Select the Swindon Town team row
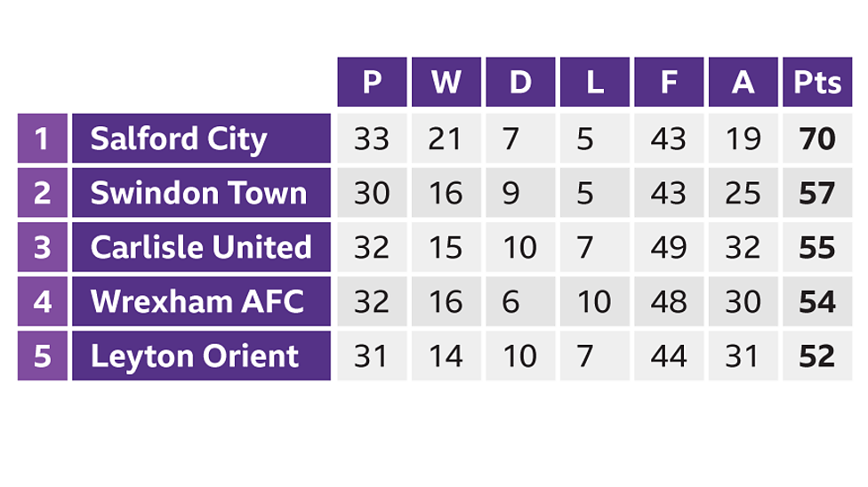 (x=198, y=193)
